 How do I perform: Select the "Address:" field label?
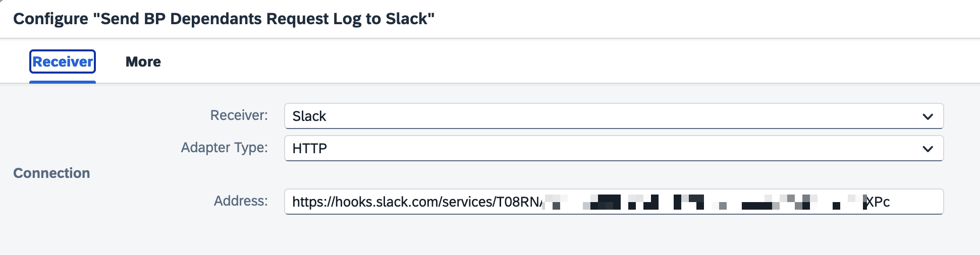pyautogui.click(x=241, y=201)
